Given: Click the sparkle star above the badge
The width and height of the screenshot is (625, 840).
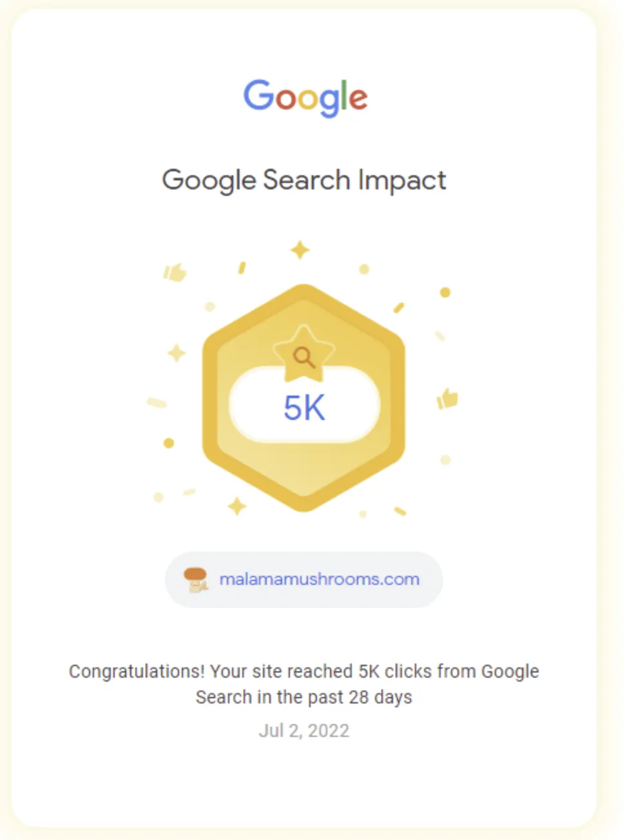Looking at the screenshot, I should coord(300,250).
